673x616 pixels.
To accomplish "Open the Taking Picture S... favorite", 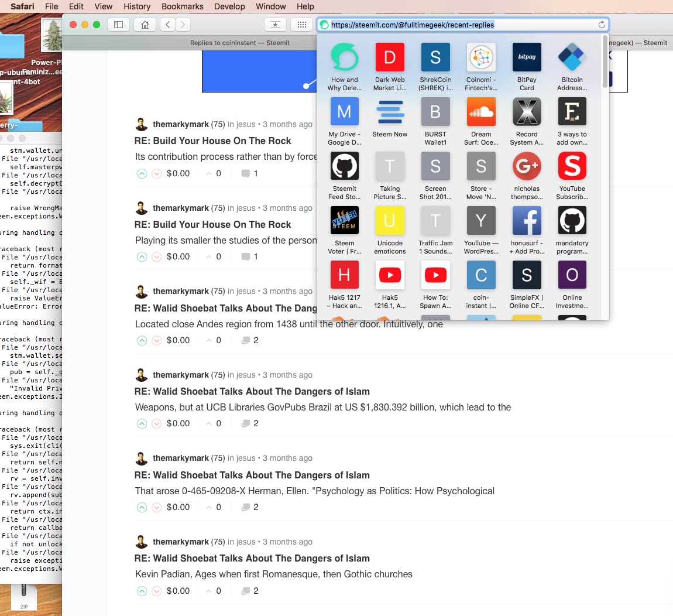I will [x=390, y=176].
